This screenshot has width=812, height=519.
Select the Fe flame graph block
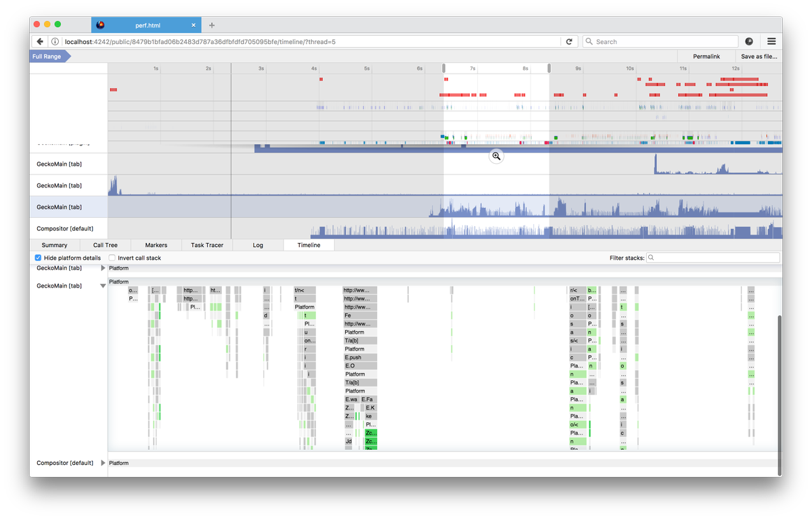(360, 315)
